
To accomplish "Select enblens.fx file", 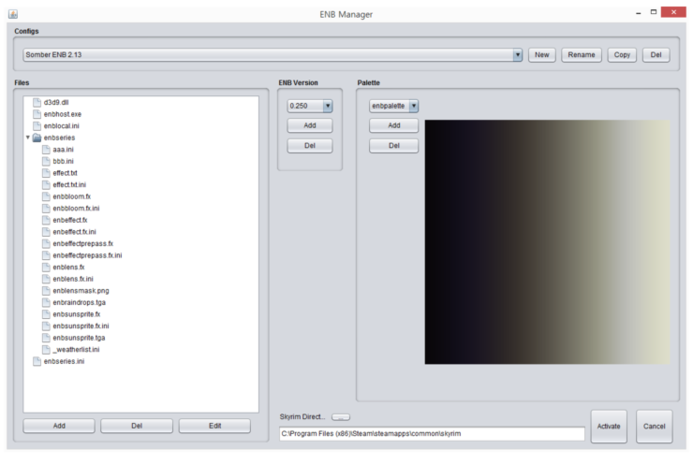I will coord(69,267).
